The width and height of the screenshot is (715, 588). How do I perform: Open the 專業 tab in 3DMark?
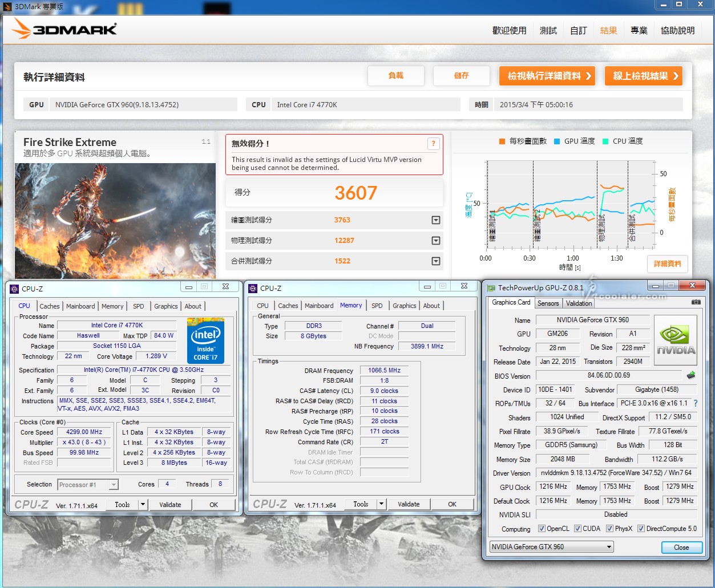(x=639, y=30)
